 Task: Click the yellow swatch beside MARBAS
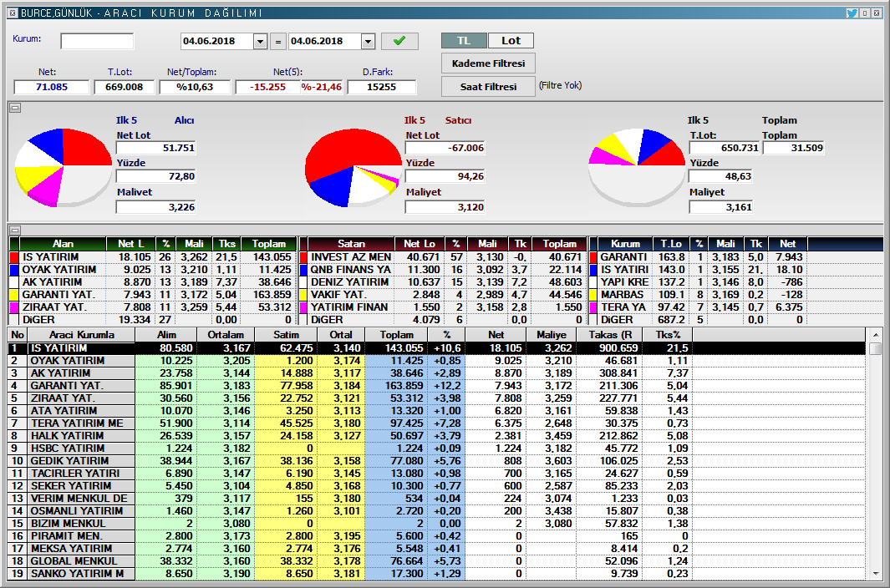coord(593,295)
